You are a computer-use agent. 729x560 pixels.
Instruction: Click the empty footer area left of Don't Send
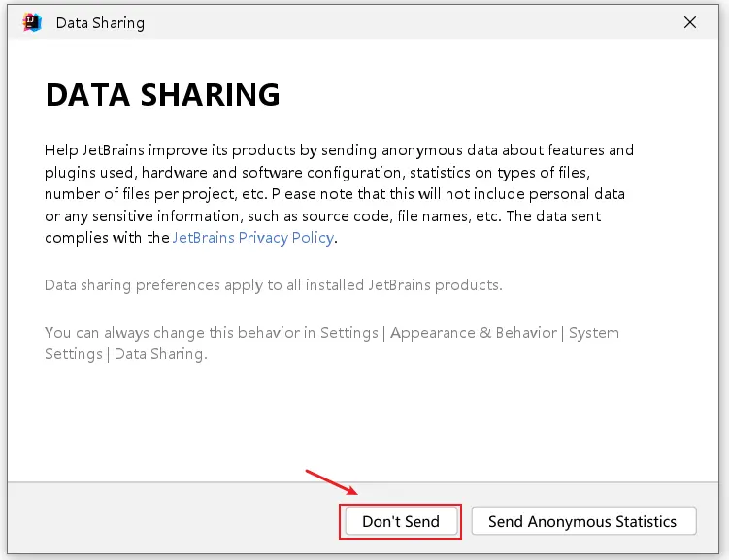pos(165,521)
